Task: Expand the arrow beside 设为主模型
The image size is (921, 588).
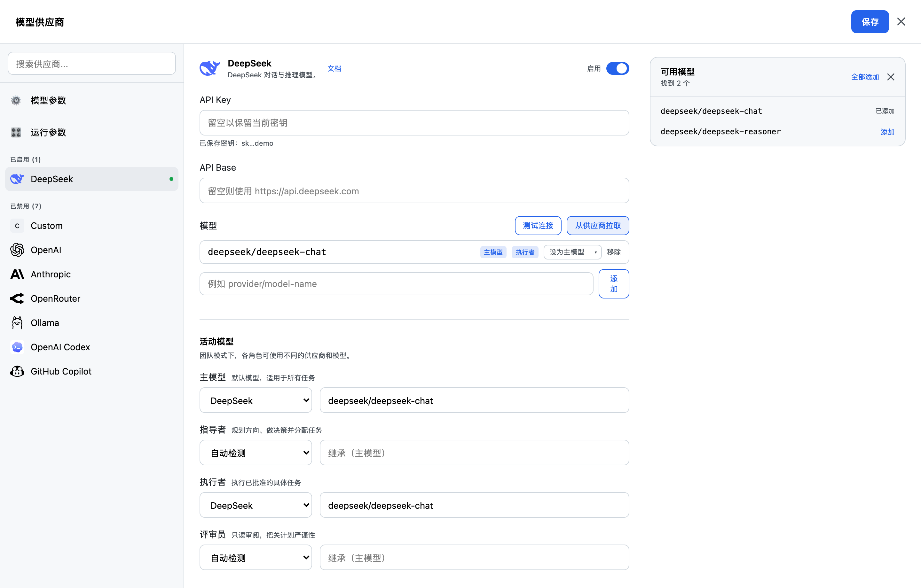Action: tap(595, 252)
